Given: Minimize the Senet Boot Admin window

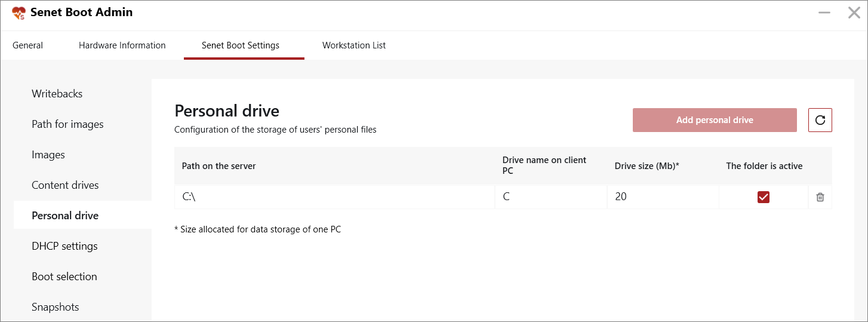Looking at the screenshot, I should tap(824, 13).
